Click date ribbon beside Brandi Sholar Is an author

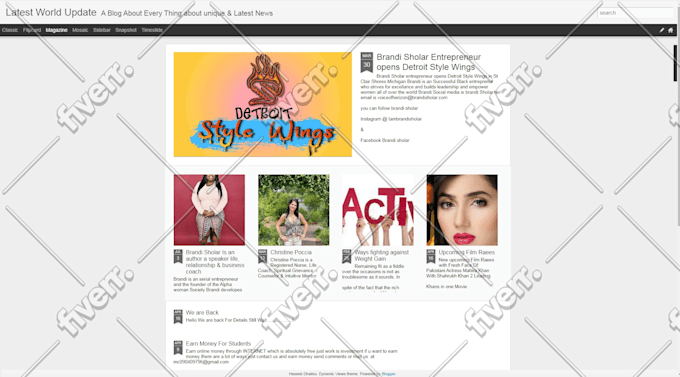[178, 256]
